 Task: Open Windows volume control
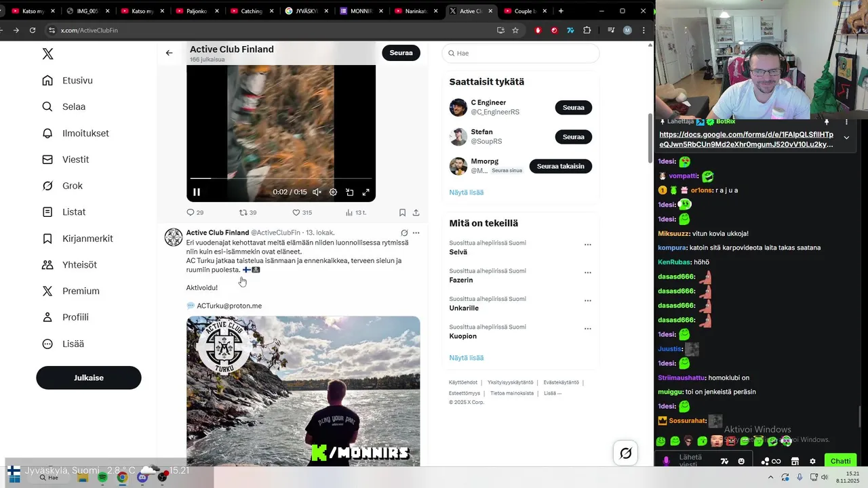(x=825, y=477)
